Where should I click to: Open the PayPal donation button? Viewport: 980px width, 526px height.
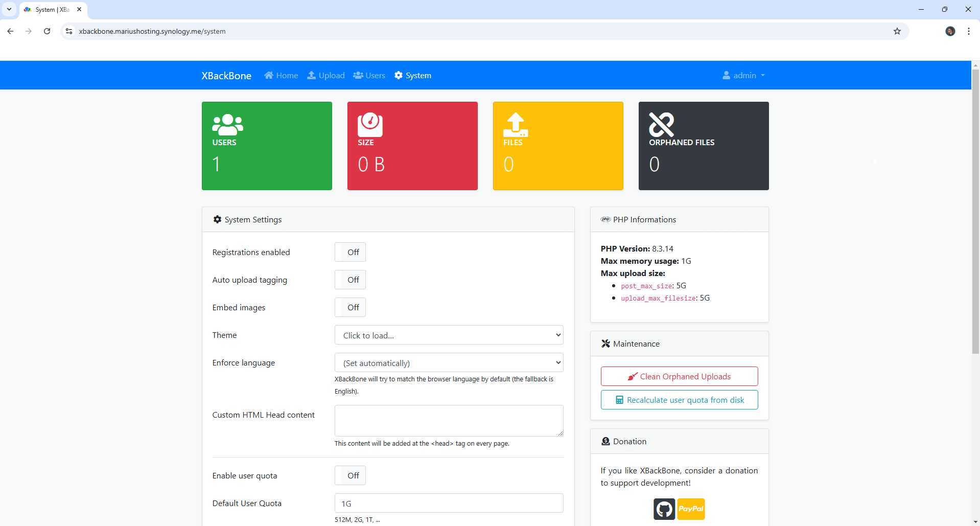coord(691,509)
